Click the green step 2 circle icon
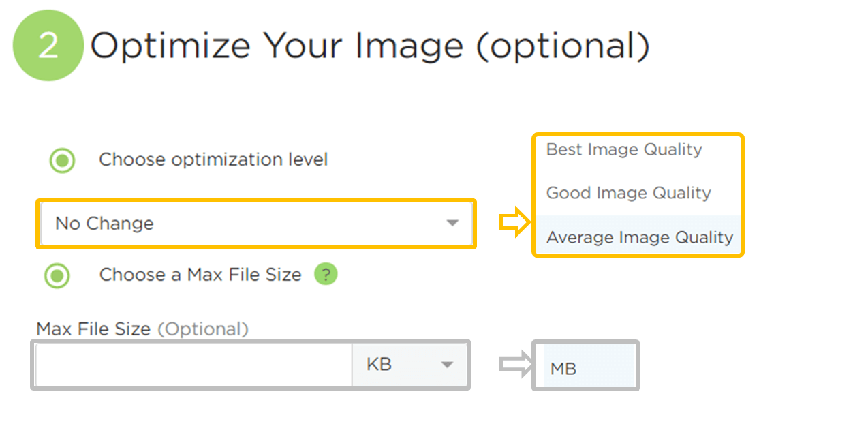The width and height of the screenshot is (868, 426). coord(48,46)
